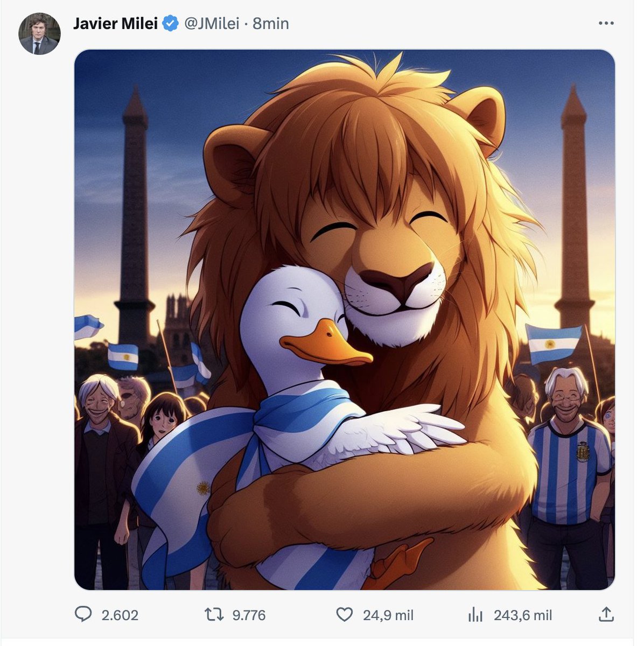Click the 243,6 mil views count

pos(523,615)
